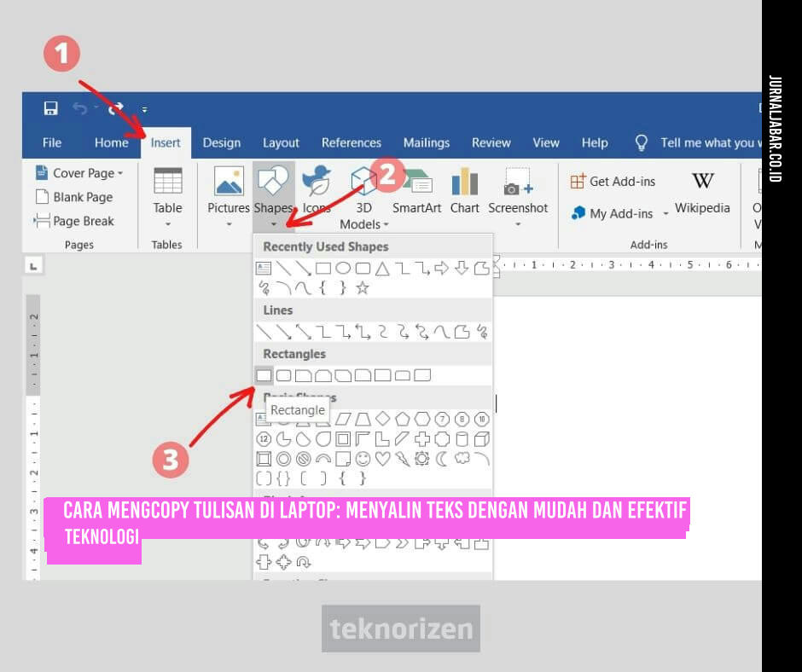802x672 pixels.
Task: Choose Rounded Rectangle in Rectangles section
Action: [284, 376]
